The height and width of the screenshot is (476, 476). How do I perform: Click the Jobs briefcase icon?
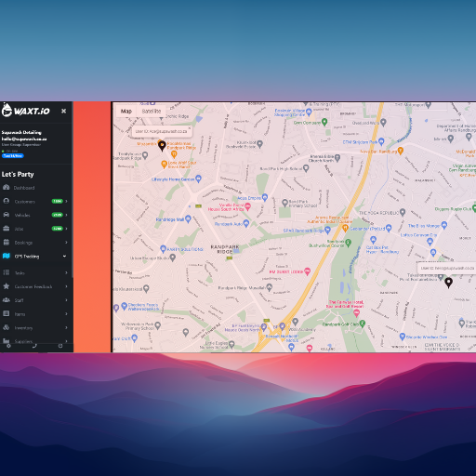7,229
